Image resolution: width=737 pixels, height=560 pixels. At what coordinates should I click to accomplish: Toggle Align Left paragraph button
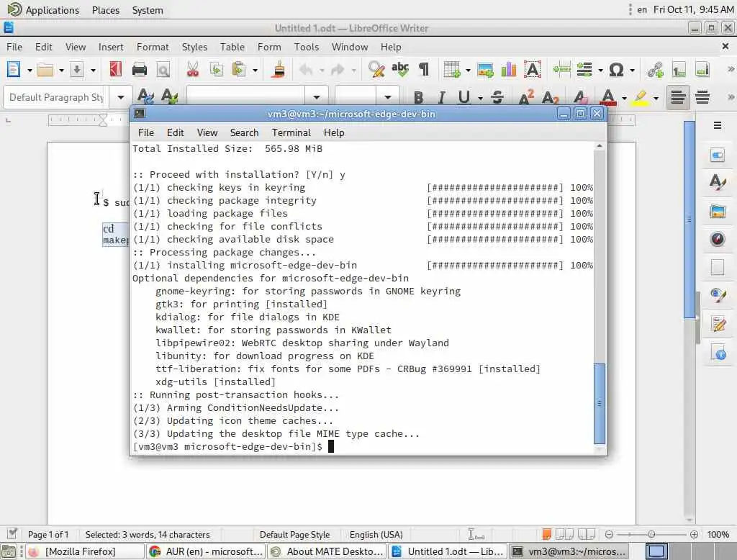(678, 97)
